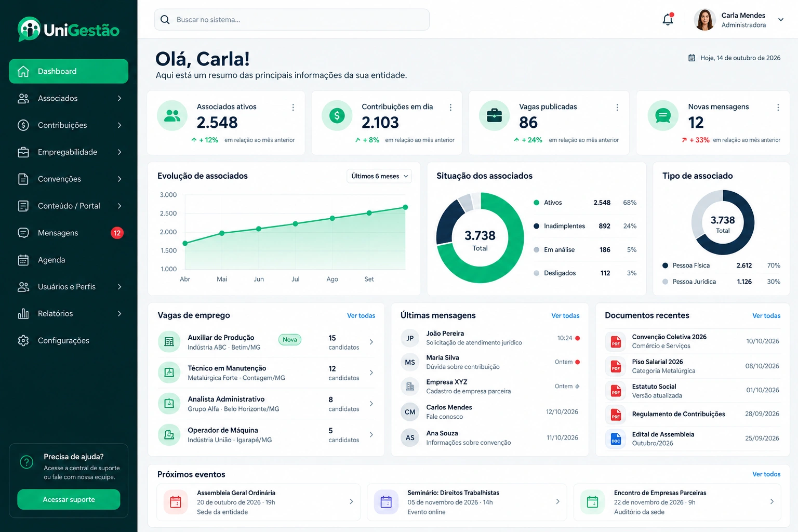Open the Agenda menu item
The height and width of the screenshot is (532, 798).
tap(69, 260)
